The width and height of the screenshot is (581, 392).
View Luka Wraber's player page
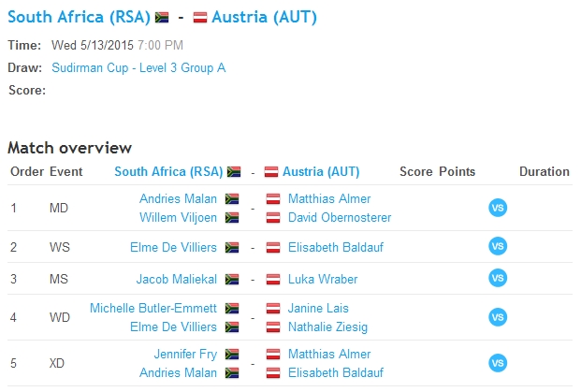tap(323, 279)
